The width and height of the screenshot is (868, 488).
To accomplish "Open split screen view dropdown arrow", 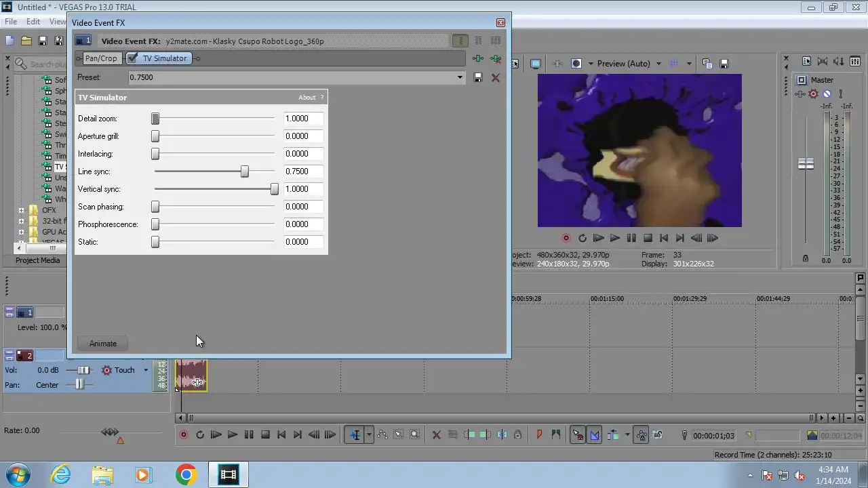I will click(591, 64).
